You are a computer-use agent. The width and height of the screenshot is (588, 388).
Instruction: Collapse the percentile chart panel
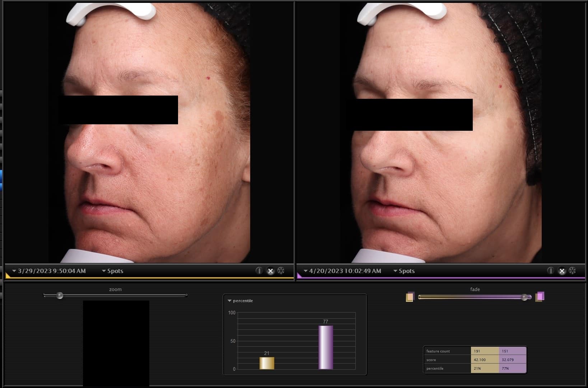[229, 301]
